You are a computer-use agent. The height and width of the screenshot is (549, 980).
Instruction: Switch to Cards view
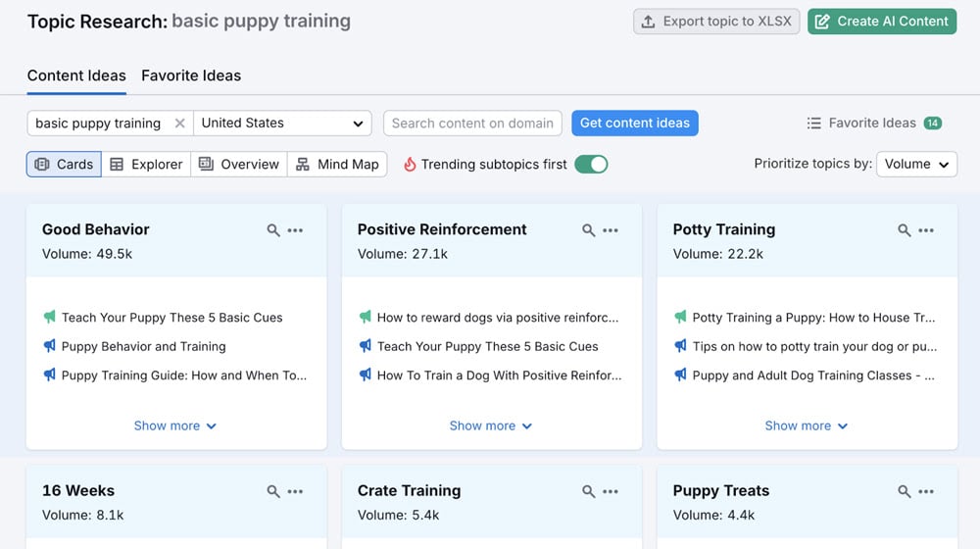[x=64, y=165]
